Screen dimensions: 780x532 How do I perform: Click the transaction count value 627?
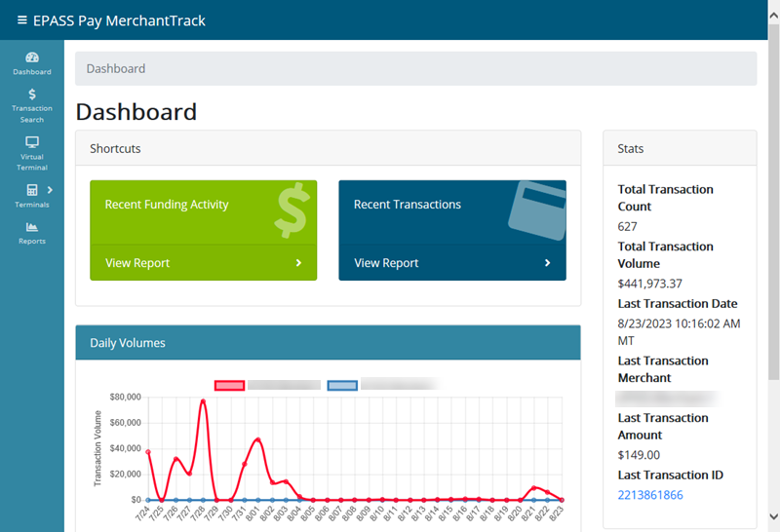point(627,227)
